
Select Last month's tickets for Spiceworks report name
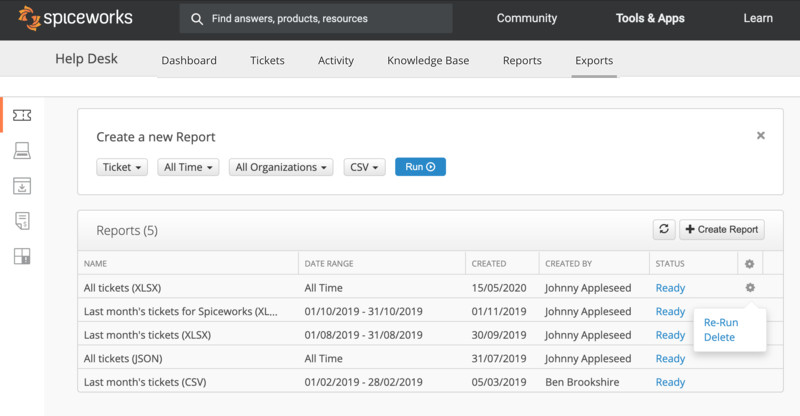point(181,311)
